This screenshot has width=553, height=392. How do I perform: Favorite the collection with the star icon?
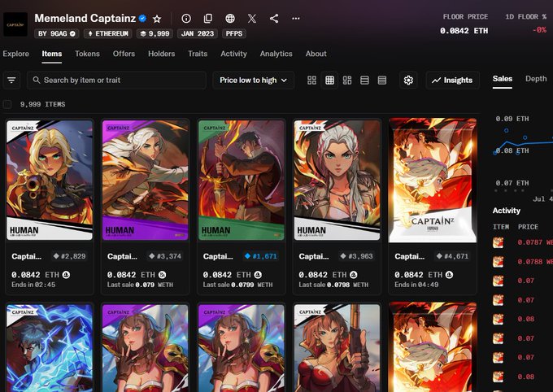[157, 19]
